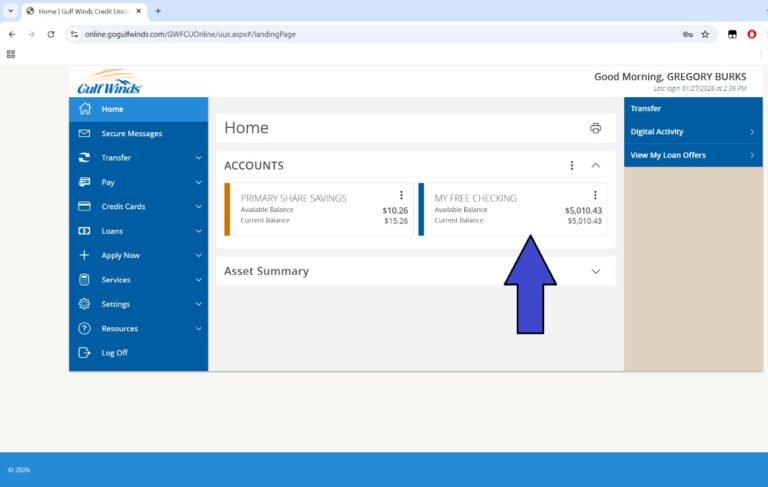Open My Free Checking three-dot menu

coord(595,196)
